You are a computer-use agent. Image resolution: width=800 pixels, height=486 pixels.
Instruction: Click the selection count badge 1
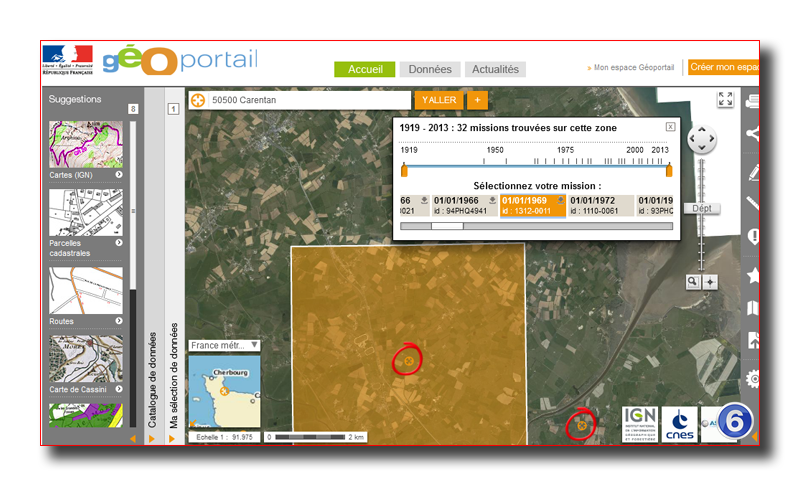(173, 109)
